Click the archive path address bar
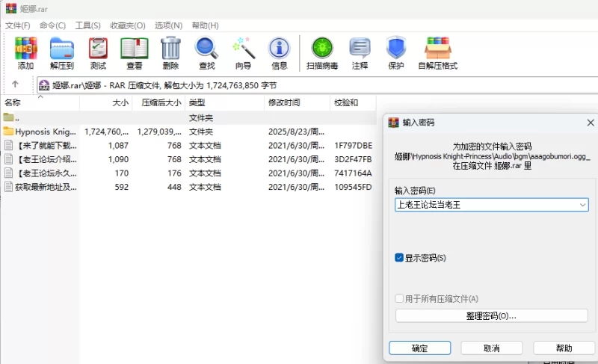The image size is (598, 364). (x=317, y=85)
